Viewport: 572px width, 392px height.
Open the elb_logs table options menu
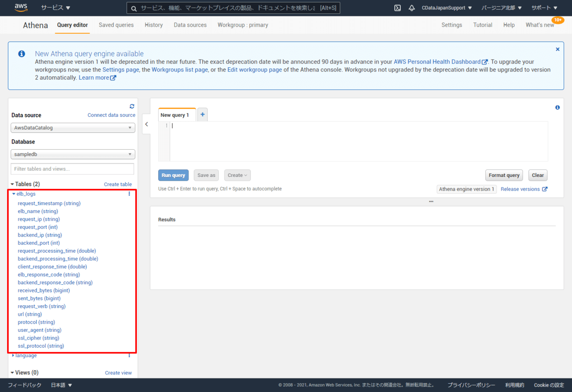pyautogui.click(x=129, y=194)
